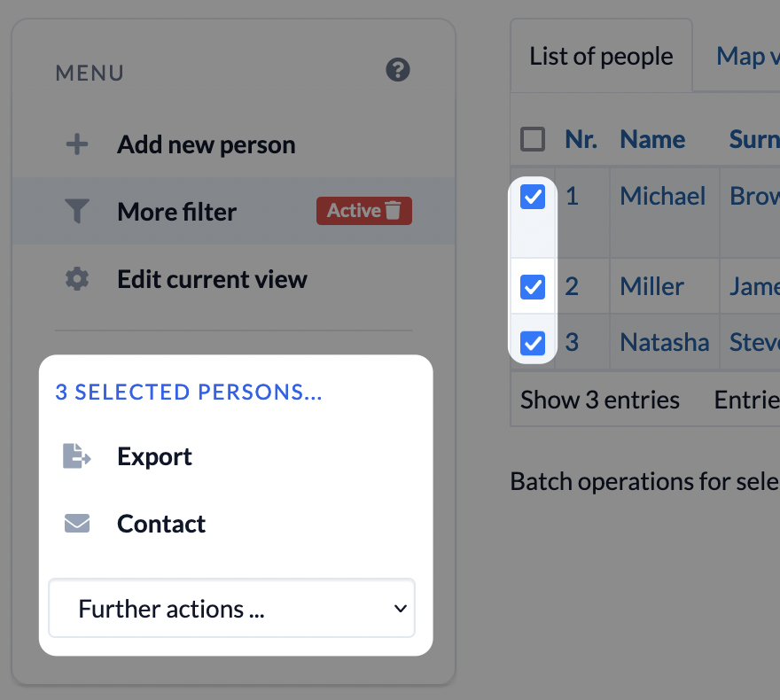Uncheck the checkbox for row 3 Natasha
The image size is (780, 700).
point(533,343)
